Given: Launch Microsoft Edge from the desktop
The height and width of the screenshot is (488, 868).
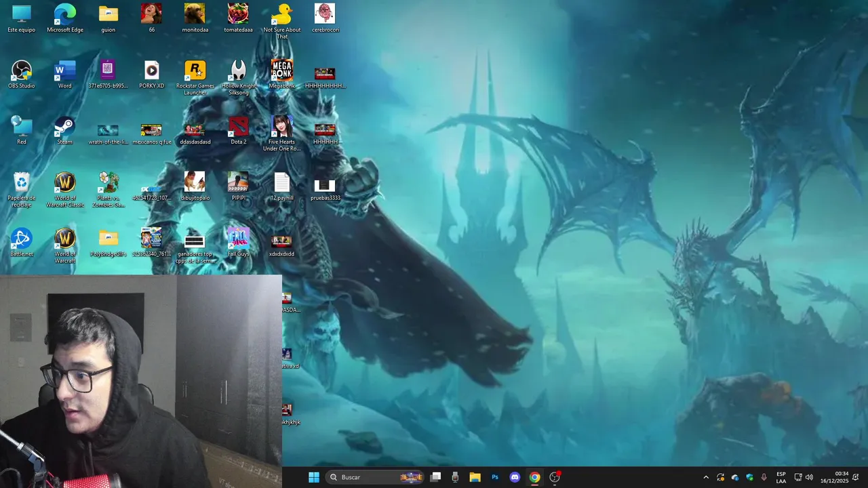Looking at the screenshot, I should click(x=65, y=18).
